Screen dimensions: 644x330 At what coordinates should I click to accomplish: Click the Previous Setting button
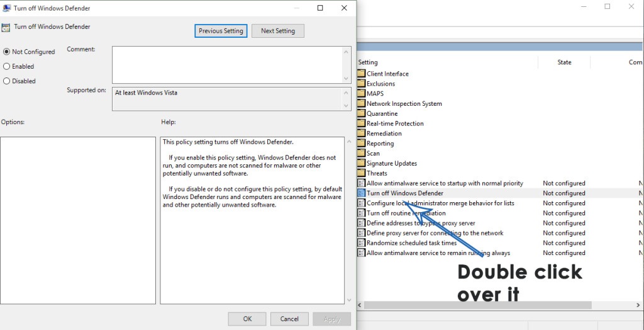click(221, 31)
